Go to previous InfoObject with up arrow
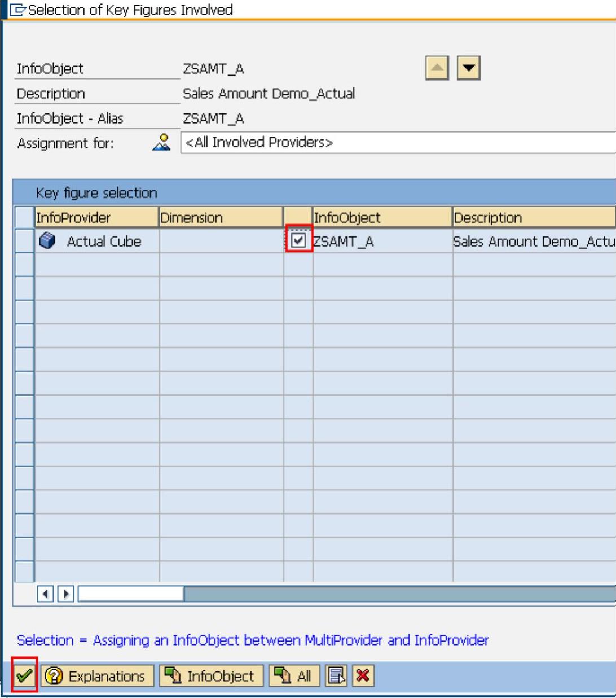Screen dimensions: 616x698 (x=437, y=69)
